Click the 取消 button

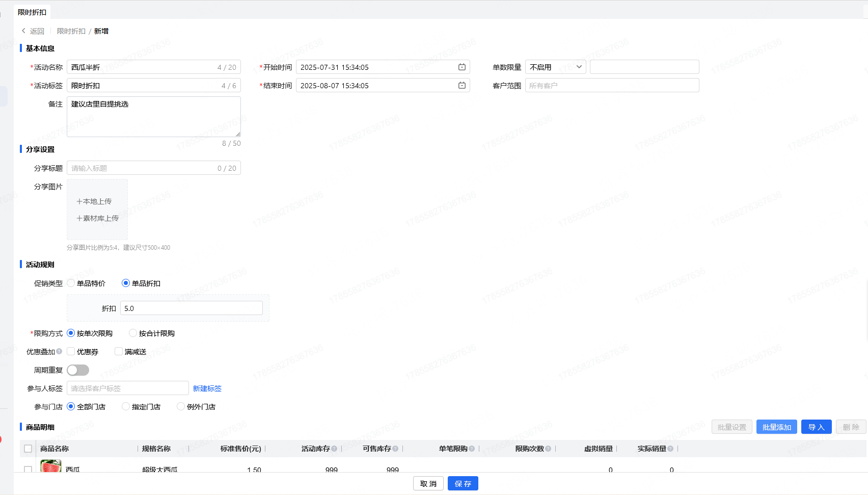(x=428, y=483)
